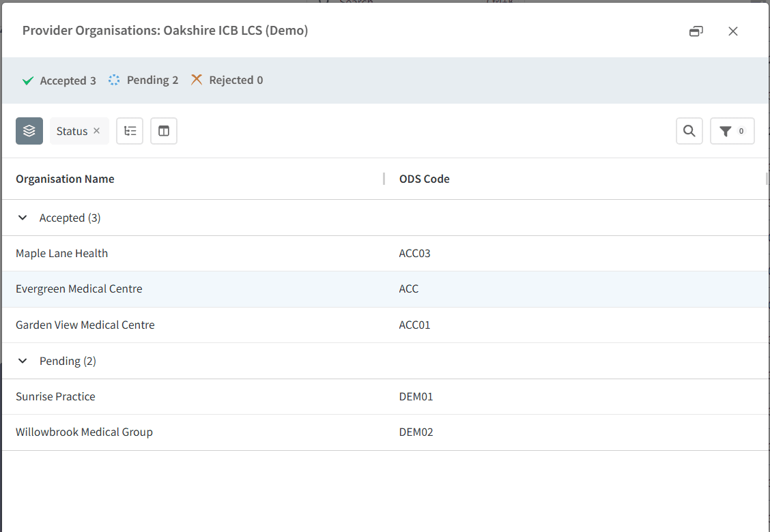Click the column resize handle after Organisation Name
The height and width of the screenshot is (532, 770).
384,179
